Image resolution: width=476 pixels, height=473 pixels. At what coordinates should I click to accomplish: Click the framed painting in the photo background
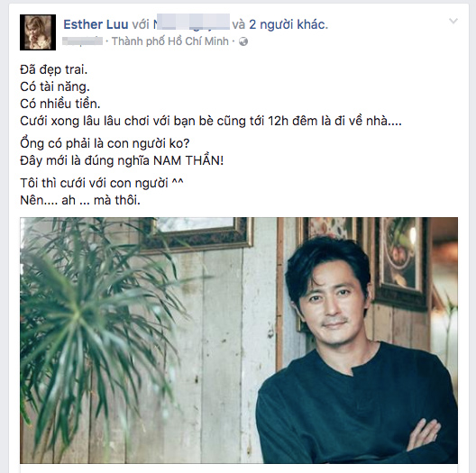400,262
